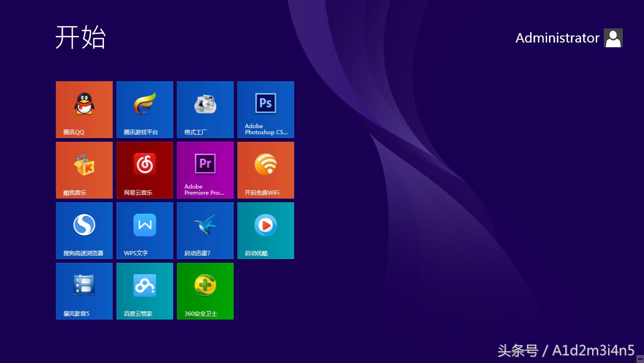Open Adobe Photoshop CS tile

click(266, 109)
